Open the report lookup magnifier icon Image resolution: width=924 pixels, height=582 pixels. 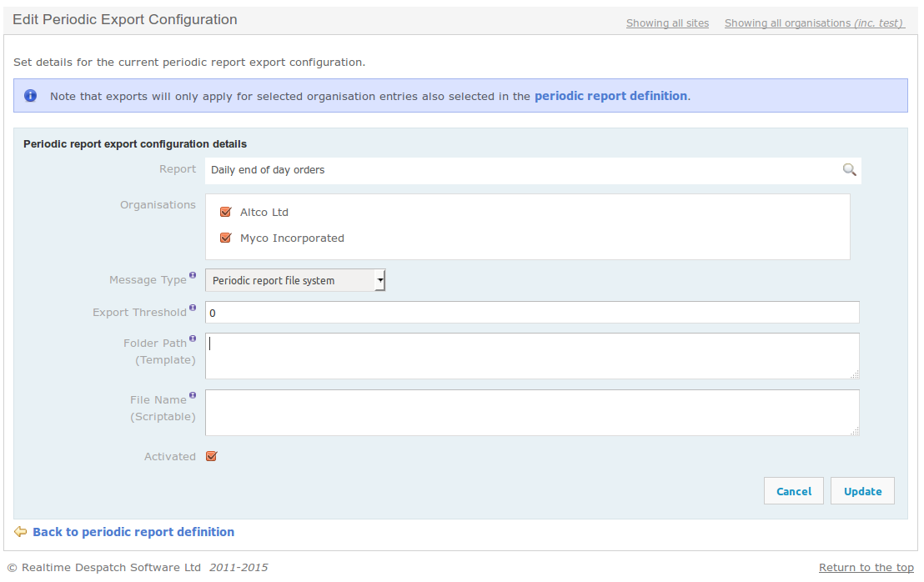coord(849,170)
